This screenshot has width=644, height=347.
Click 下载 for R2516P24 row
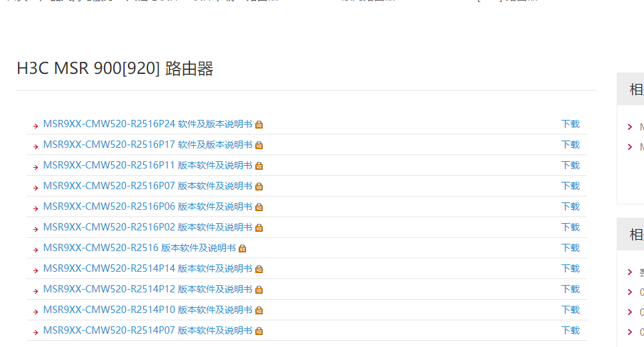tap(571, 124)
